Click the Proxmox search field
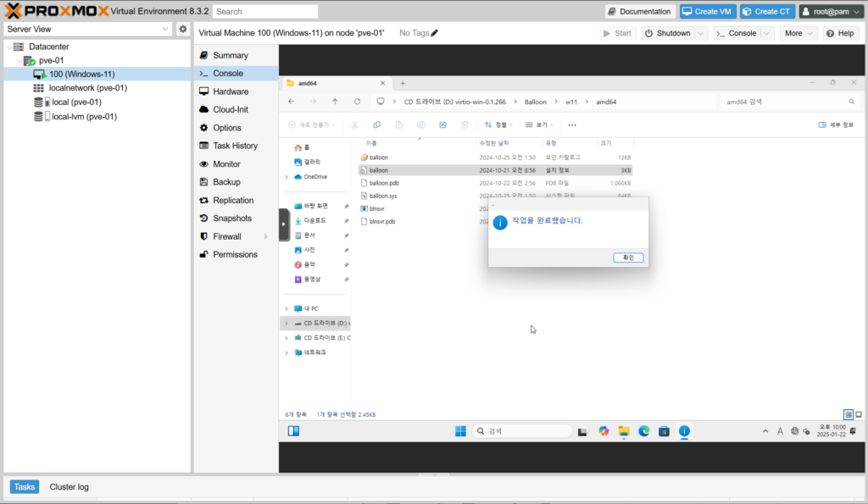Viewport: 868px width, 504px height. pyautogui.click(x=265, y=12)
